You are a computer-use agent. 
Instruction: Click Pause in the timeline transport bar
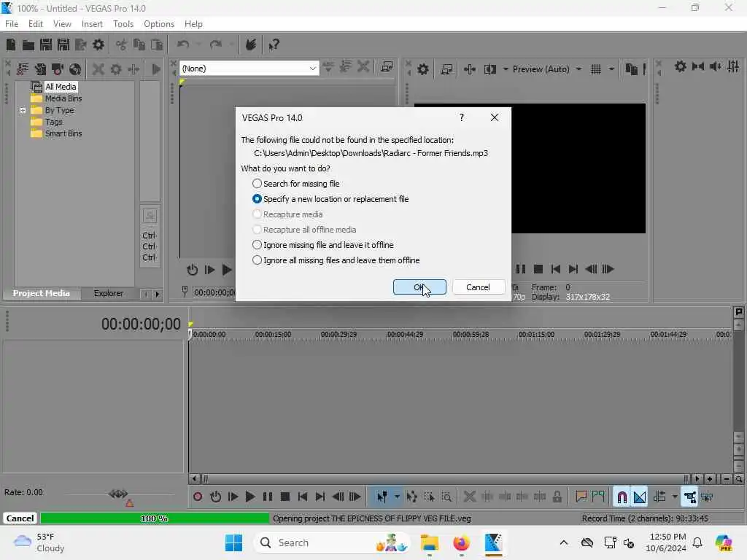pyautogui.click(x=267, y=497)
